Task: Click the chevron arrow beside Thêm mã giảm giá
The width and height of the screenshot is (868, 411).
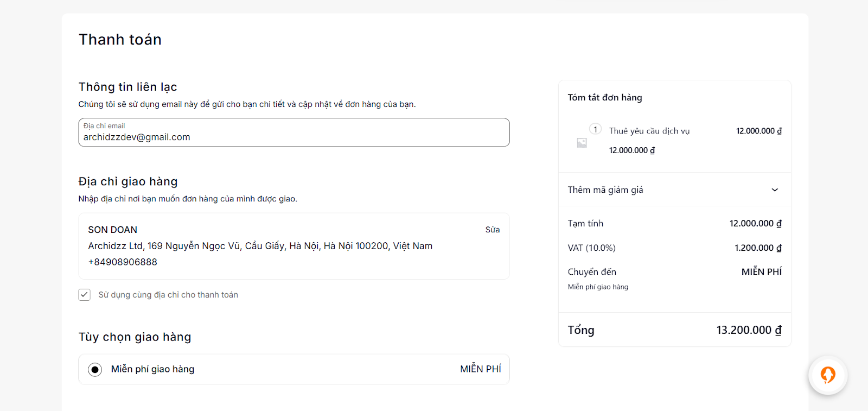Action: pos(775,190)
